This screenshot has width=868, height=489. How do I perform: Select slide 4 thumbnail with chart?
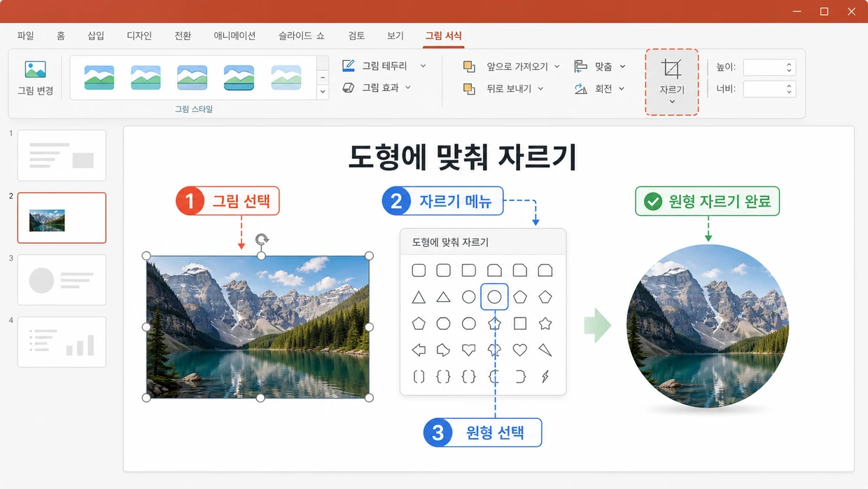click(62, 342)
